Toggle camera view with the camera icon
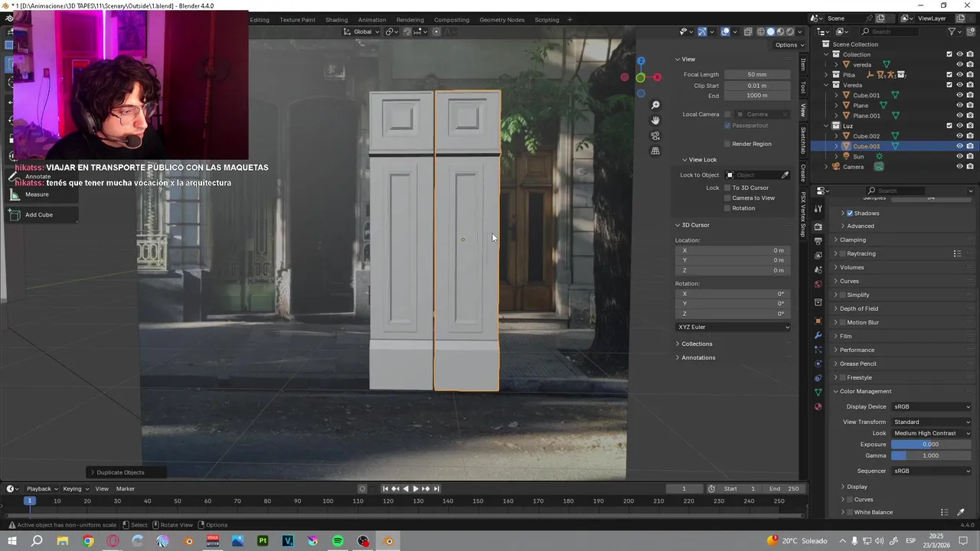980x551 pixels. click(x=655, y=135)
